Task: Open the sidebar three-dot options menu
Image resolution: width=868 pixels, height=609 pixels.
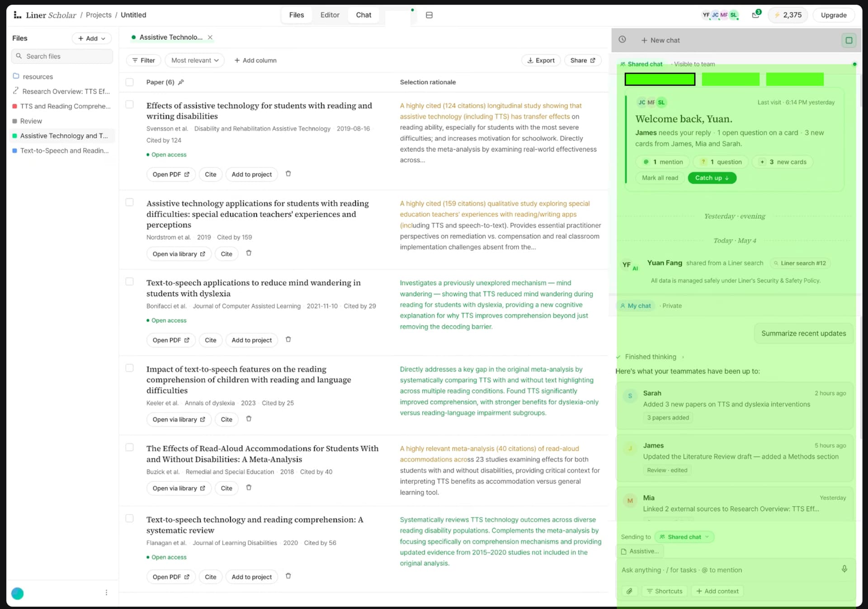Action: [106, 592]
